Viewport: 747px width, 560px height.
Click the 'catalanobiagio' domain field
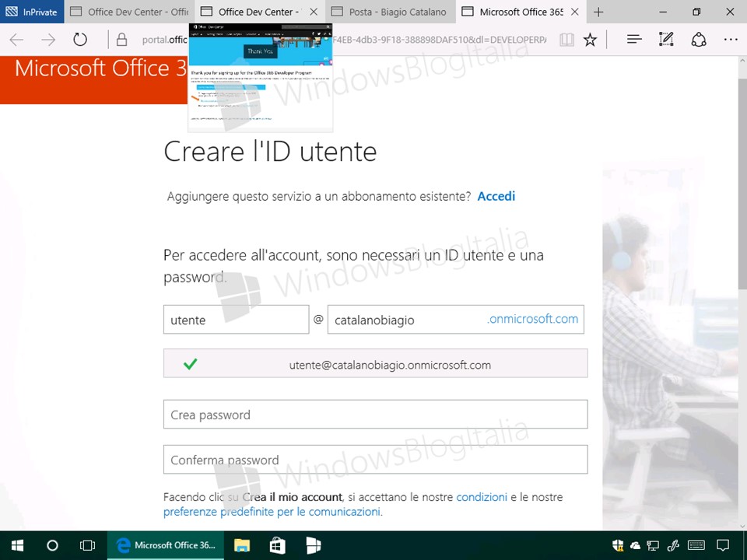[x=455, y=320]
